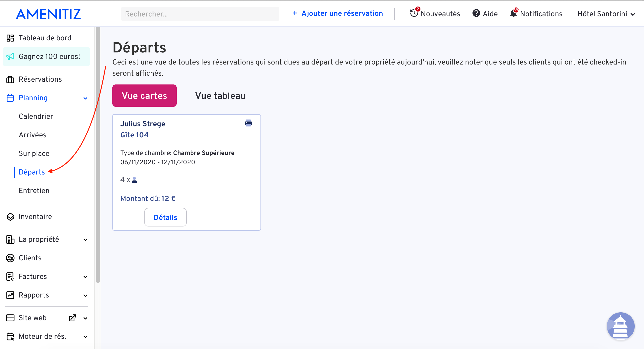Click the chart icon beside Rapports

[10, 295]
